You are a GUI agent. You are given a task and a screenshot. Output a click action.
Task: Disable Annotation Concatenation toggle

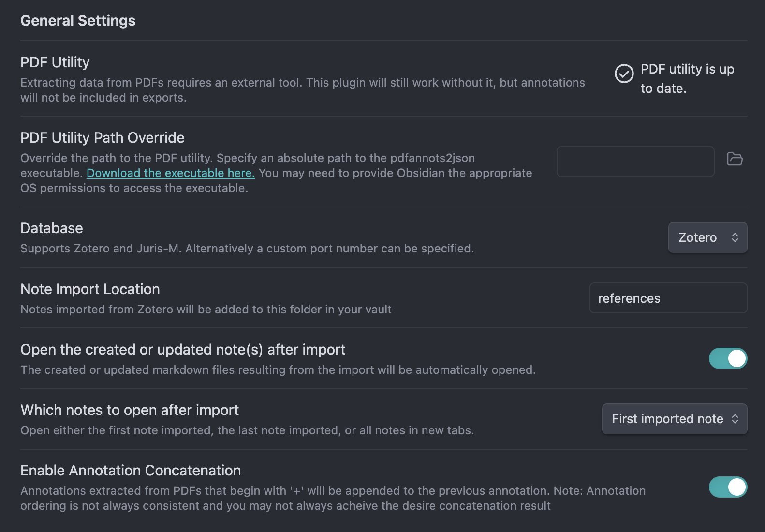tap(728, 487)
